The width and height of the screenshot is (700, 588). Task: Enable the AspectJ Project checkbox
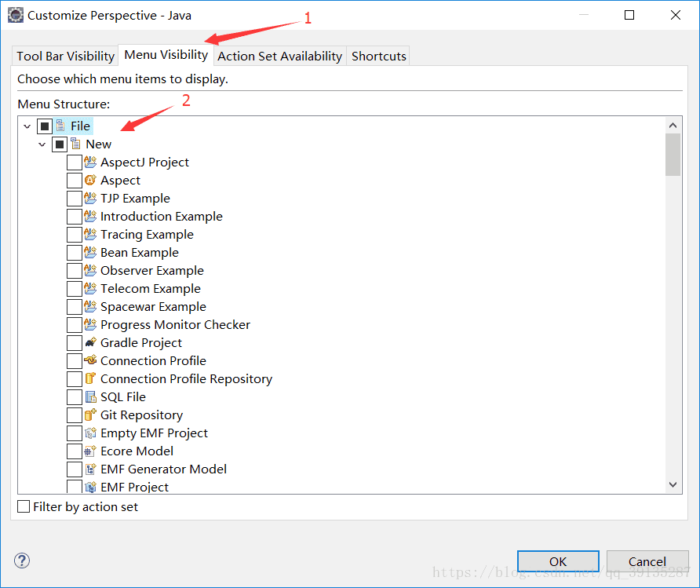tap(74, 162)
